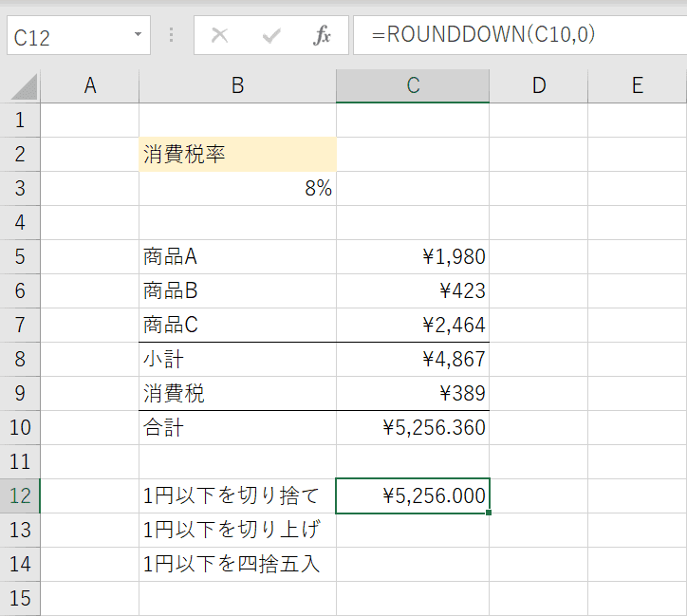Select row 6 header
This screenshot has height=616, width=687.
(20, 290)
